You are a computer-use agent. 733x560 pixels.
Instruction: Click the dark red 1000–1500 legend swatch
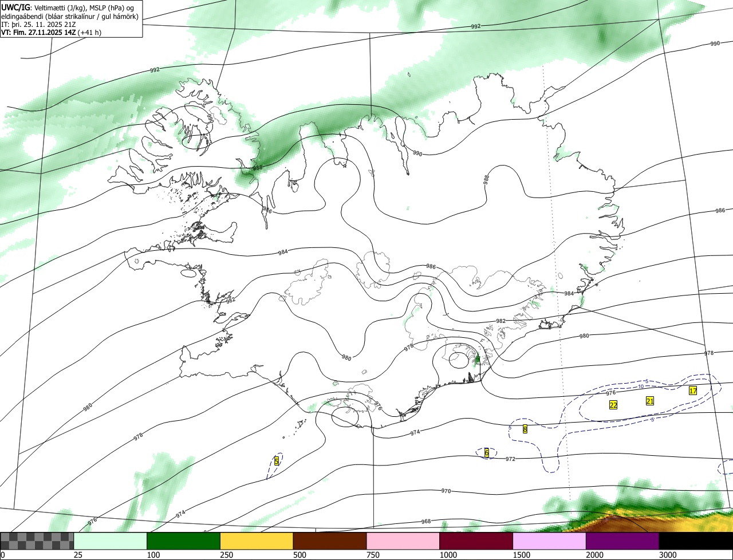coord(476,541)
